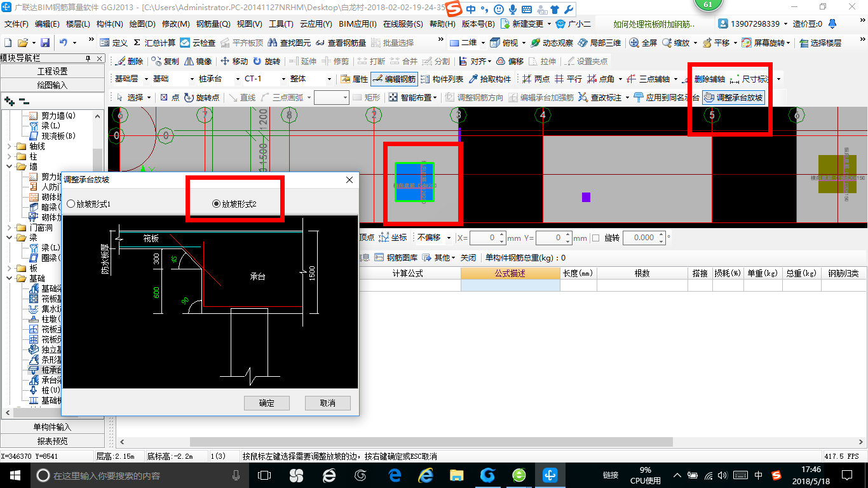Open the 工具(T) menu
This screenshot has height=488, width=868.
click(x=281, y=24)
